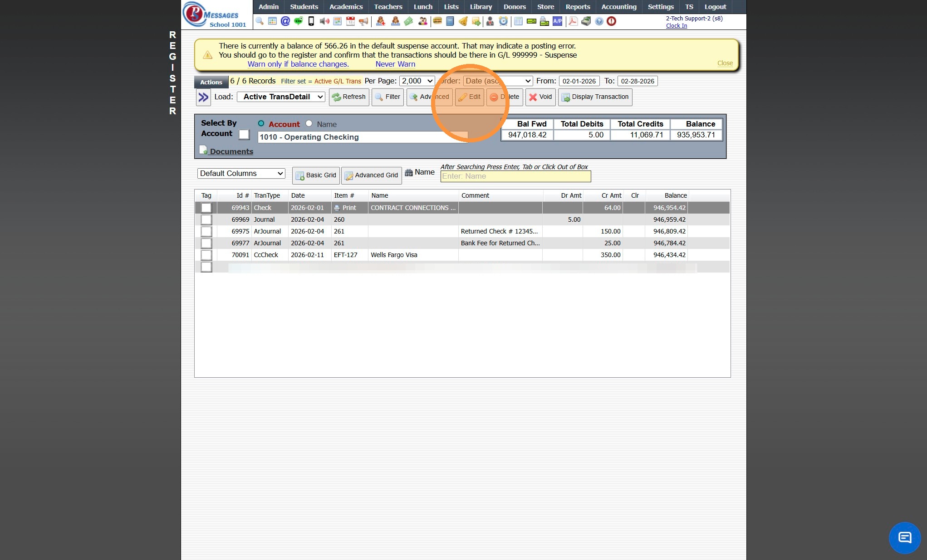This screenshot has height=560, width=927.
Task: Tag the Journal 69969 row checkbox
Action: (x=206, y=219)
